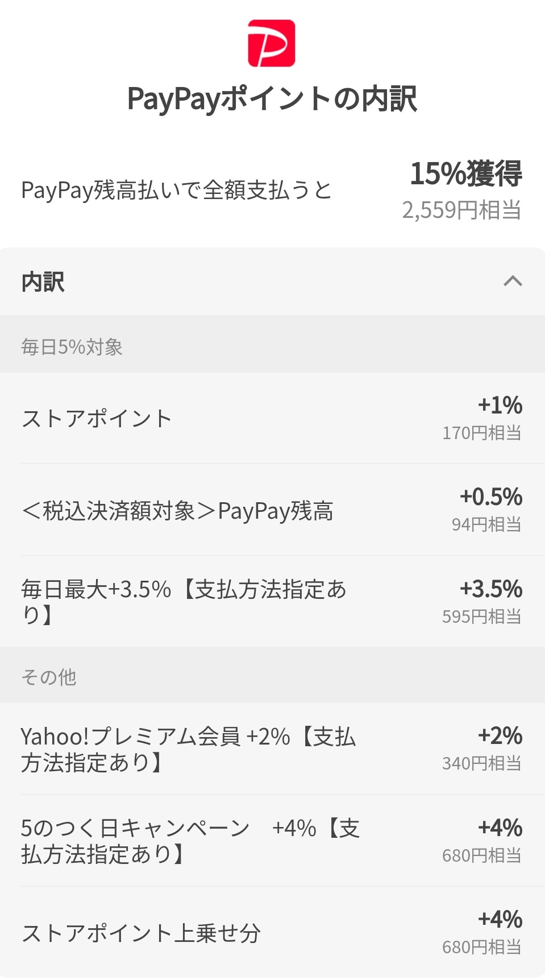Select the ストアポイント row
This screenshot has height=980, width=545.
pos(97,419)
